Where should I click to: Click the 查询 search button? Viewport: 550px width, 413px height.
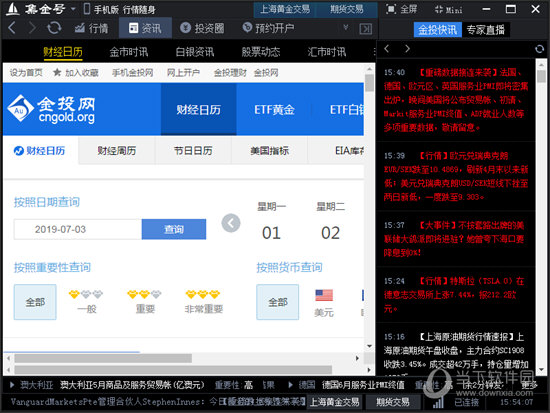[174, 229]
